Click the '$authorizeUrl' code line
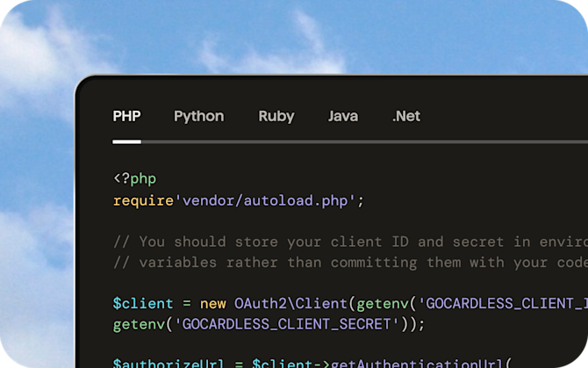This screenshot has width=588, height=368. pyautogui.click(x=312, y=363)
